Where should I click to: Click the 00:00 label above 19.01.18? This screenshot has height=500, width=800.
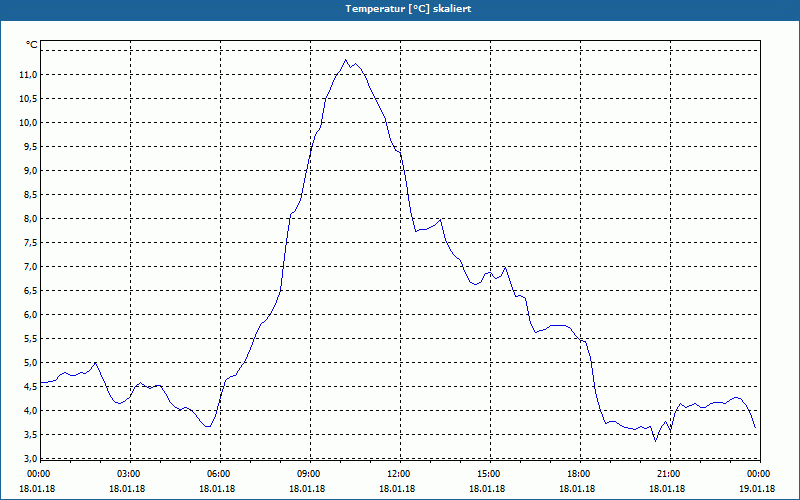tap(759, 474)
